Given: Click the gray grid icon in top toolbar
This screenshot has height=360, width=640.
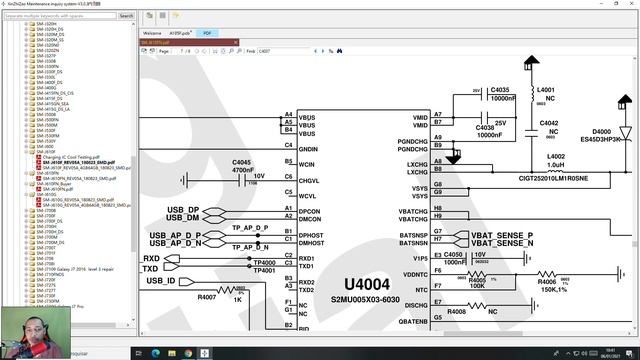Looking at the screenshot, I should [x=162, y=16].
